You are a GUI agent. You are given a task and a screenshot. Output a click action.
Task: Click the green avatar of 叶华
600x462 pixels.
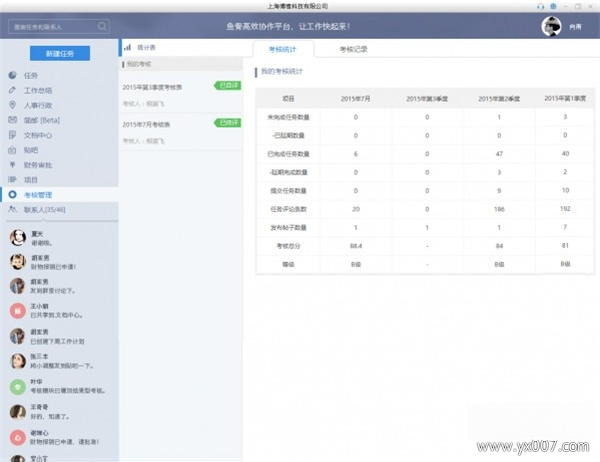pyautogui.click(x=18, y=387)
